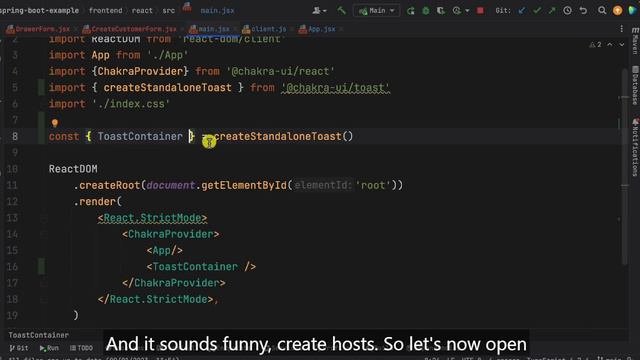The image size is (640, 360).
Task: Expand the profiler options arrow
Action: [467, 11]
